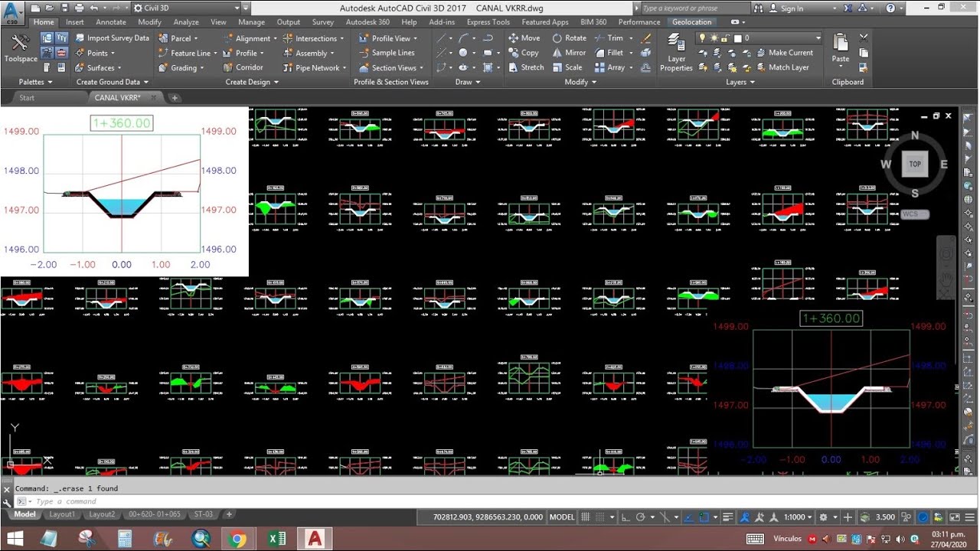Expand the Modify panel

click(580, 82)
